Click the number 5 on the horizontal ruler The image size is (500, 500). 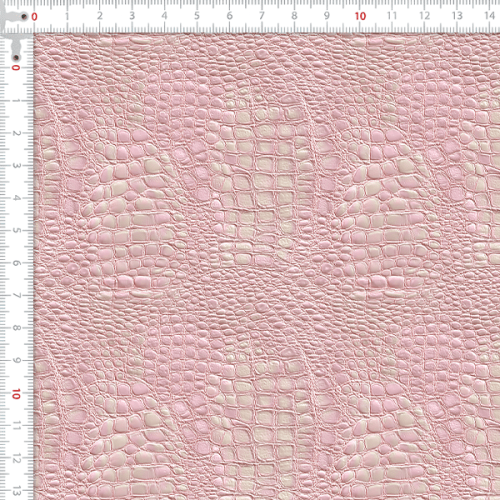pyautogui.click(x=197, y=16)
